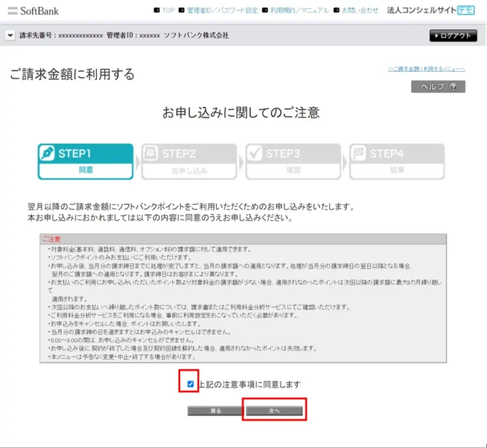
Task: Open お問い合わせ link
Action: click(x=360, y=10)
